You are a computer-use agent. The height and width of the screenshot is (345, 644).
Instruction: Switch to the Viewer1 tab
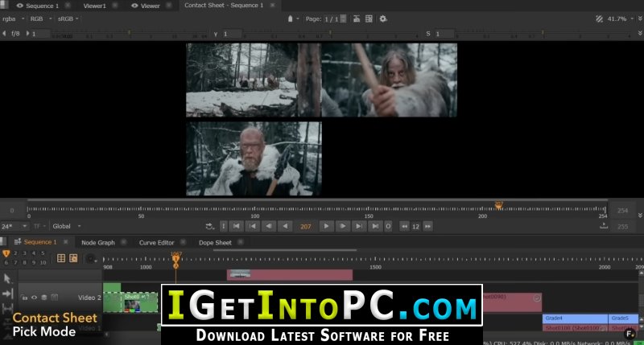[x=94, y=6]
